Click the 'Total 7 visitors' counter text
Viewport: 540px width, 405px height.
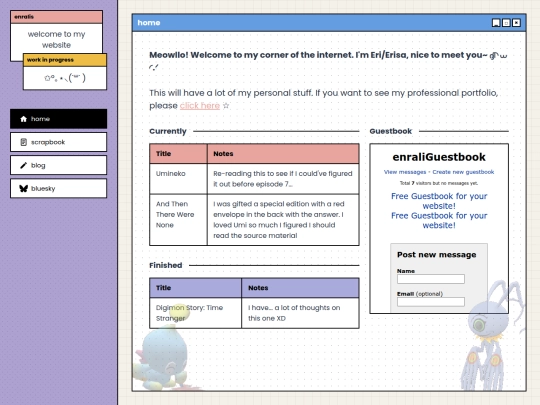coord(439,183)
